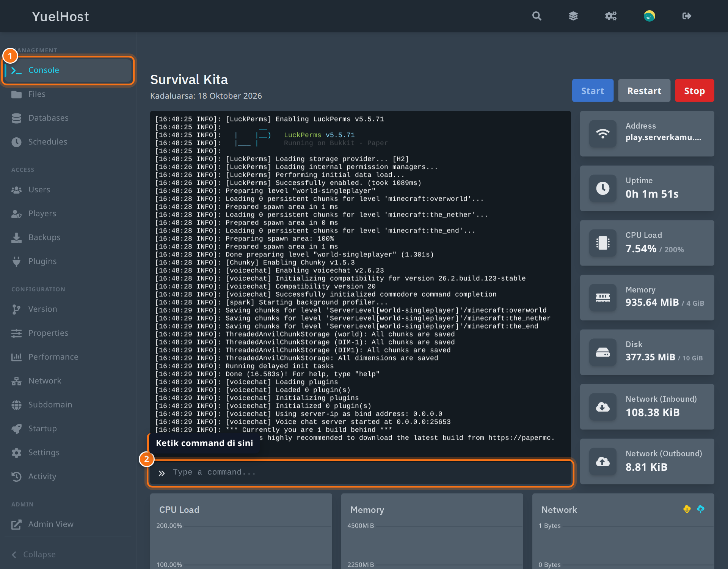This screenshot has height=569, width=728.
Task: Click the cyan outbound icon in Network chart
Action: [x=700, y=509]
